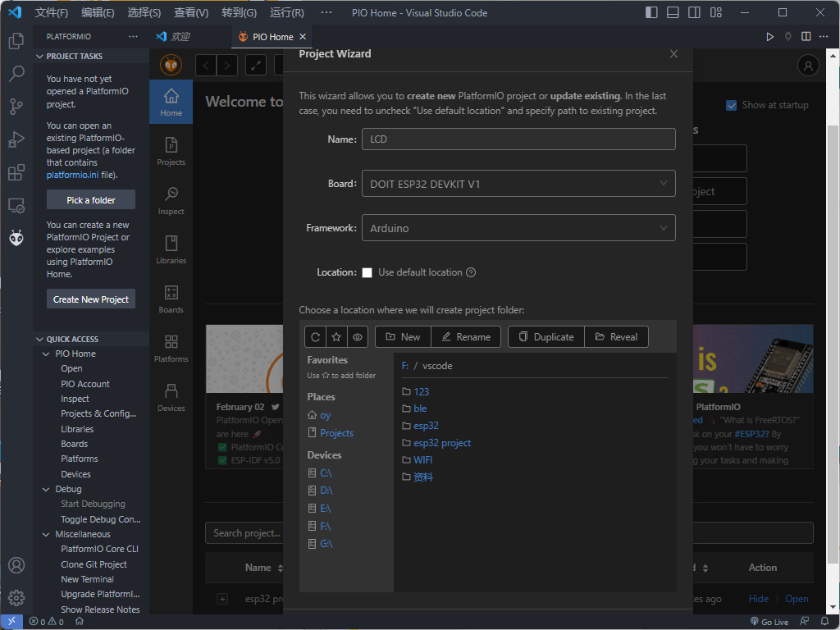Click Go Live in status bar
The image size is (840, 630).
(769, 622)
